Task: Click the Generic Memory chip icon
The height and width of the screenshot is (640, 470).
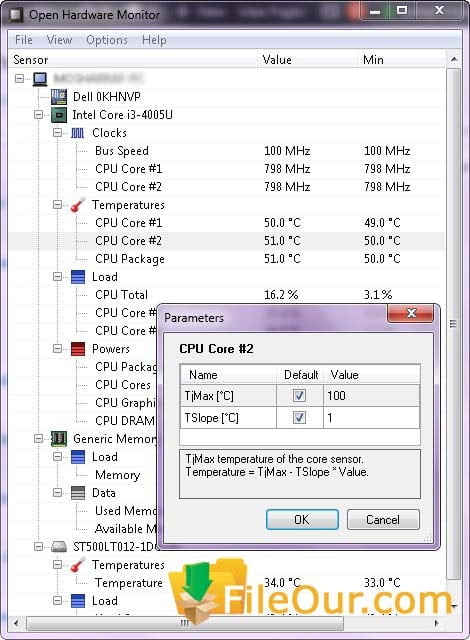Action: click(59, 439)
